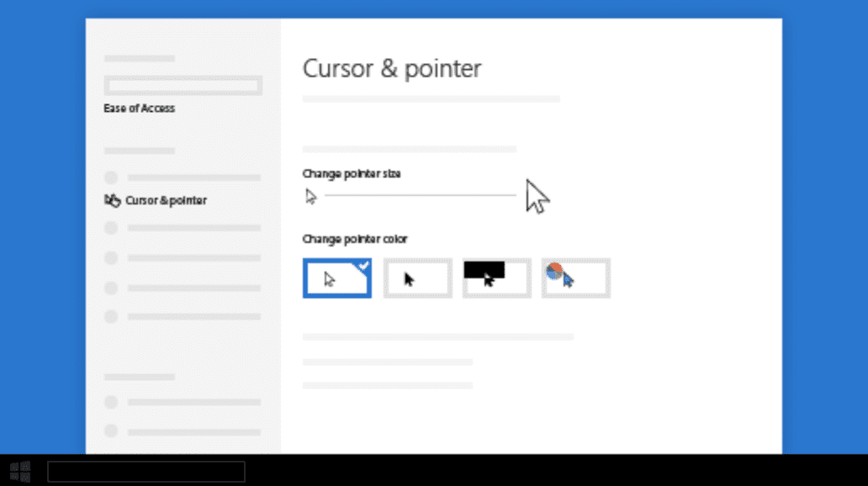Select the white pointer color option

click(336, 277)
